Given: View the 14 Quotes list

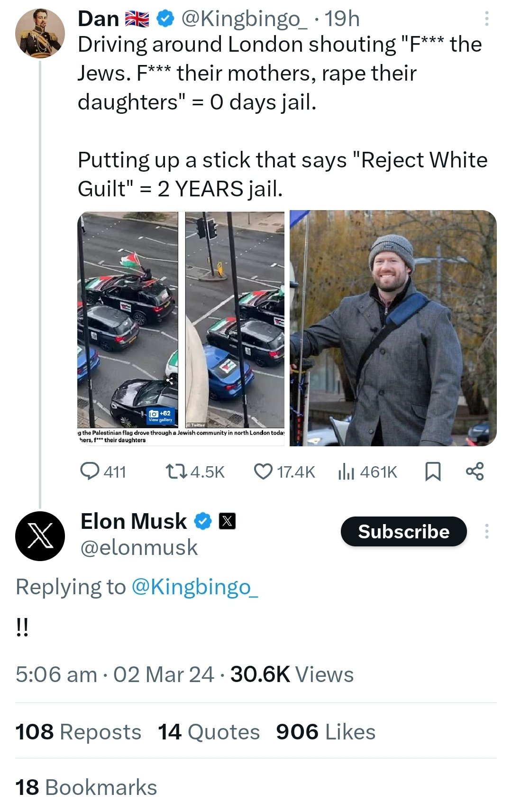Looking at the screenshot, I should coord(209,731).
